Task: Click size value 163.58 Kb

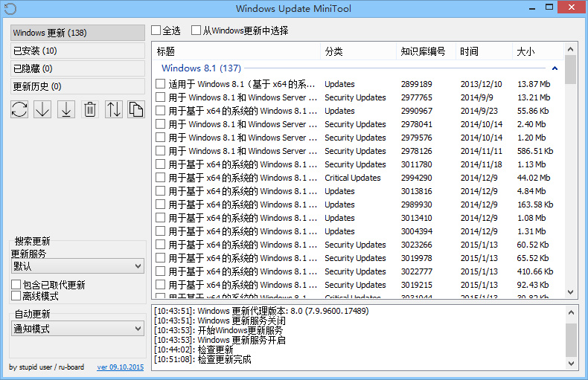Action: point(535,205)
